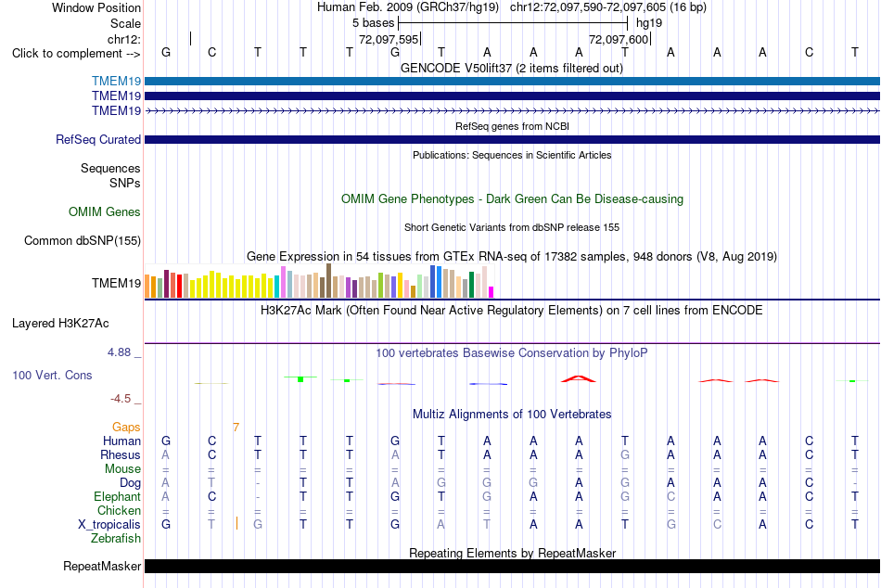Click the TMEM19 intron line with arrowheads
This screenshot has height=588, width=881.
512,111
